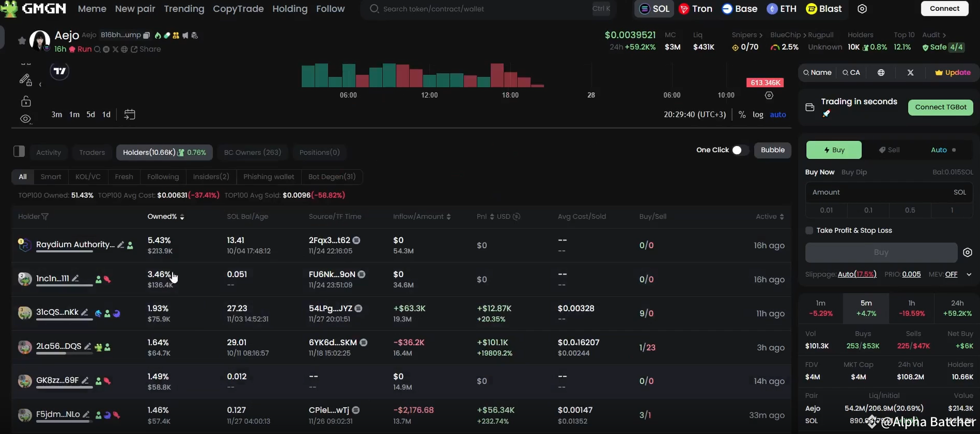This screenshot has height=434, width=980.
Task: Toggle auto scale on the chart
Action: (x=778, y=115)
